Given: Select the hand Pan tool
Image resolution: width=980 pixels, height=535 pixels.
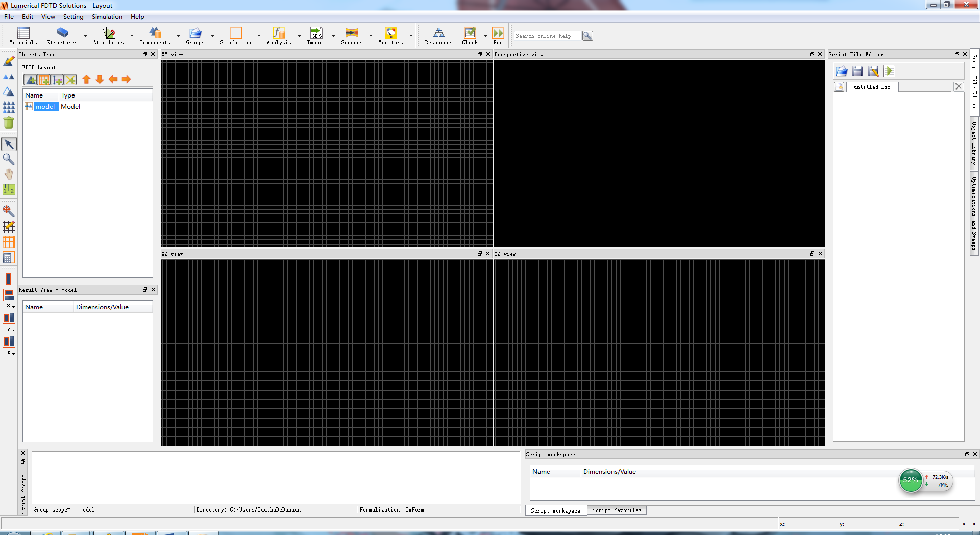Looking at the screenshot, I should pyautogui.click(x=9, y=174).
